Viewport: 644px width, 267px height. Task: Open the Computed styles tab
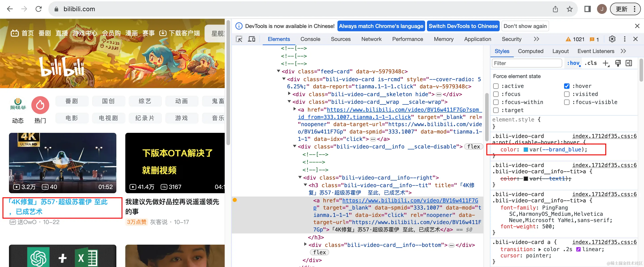[530, 51]
